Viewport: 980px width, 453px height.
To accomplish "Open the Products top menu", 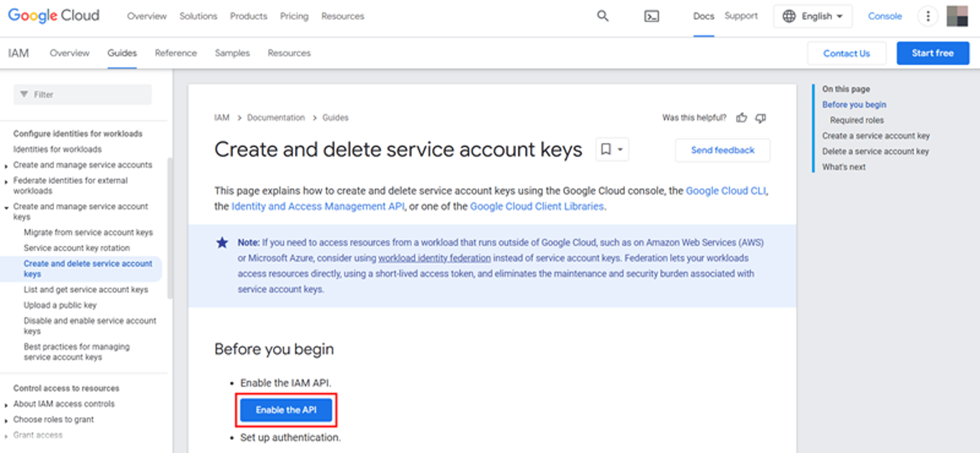I will tap(248, 16).
